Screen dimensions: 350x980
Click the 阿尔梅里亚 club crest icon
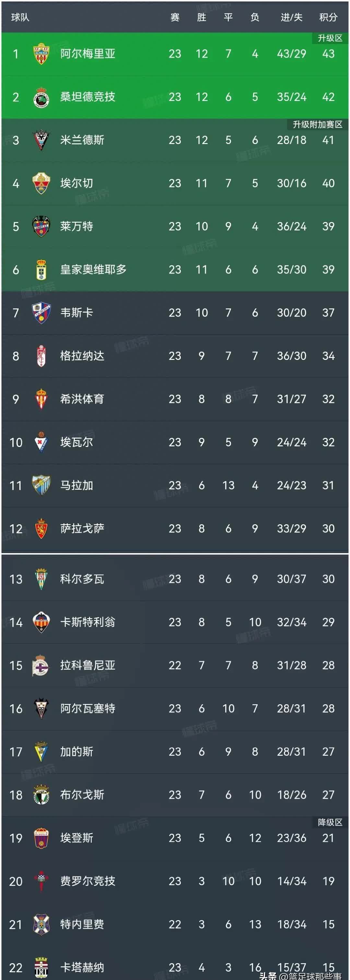[41, 54]
